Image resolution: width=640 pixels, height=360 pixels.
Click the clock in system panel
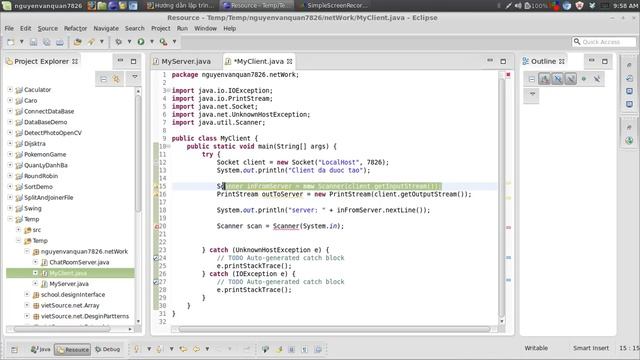(626, 6)
